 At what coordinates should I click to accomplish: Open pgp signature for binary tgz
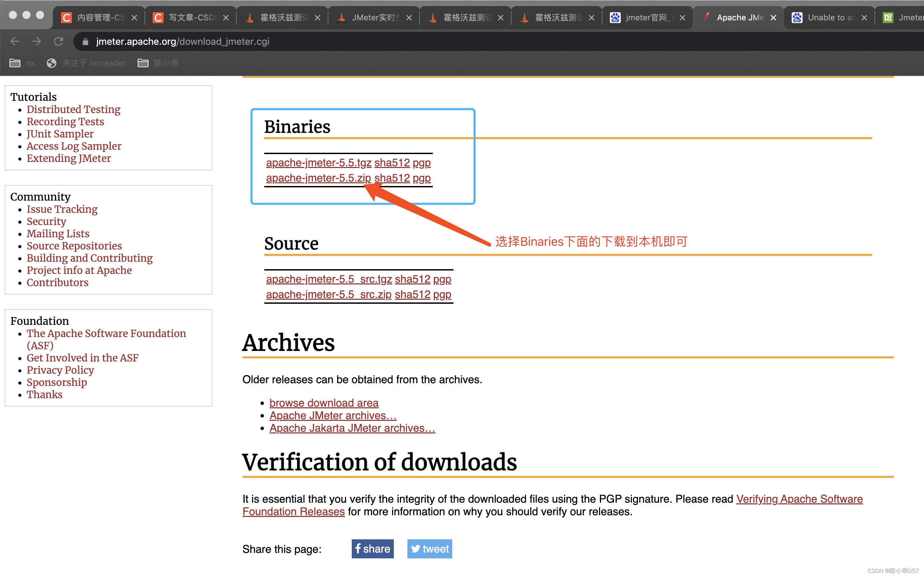tap(422, 163)
